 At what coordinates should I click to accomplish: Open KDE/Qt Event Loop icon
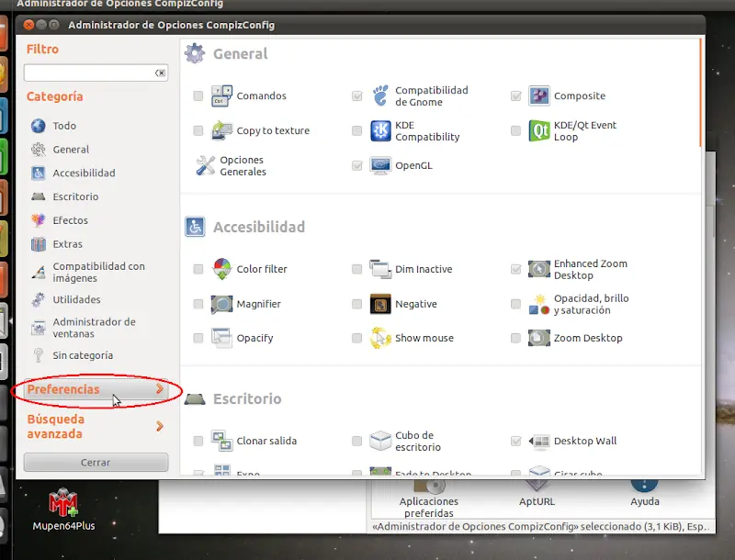coord(539,130)
